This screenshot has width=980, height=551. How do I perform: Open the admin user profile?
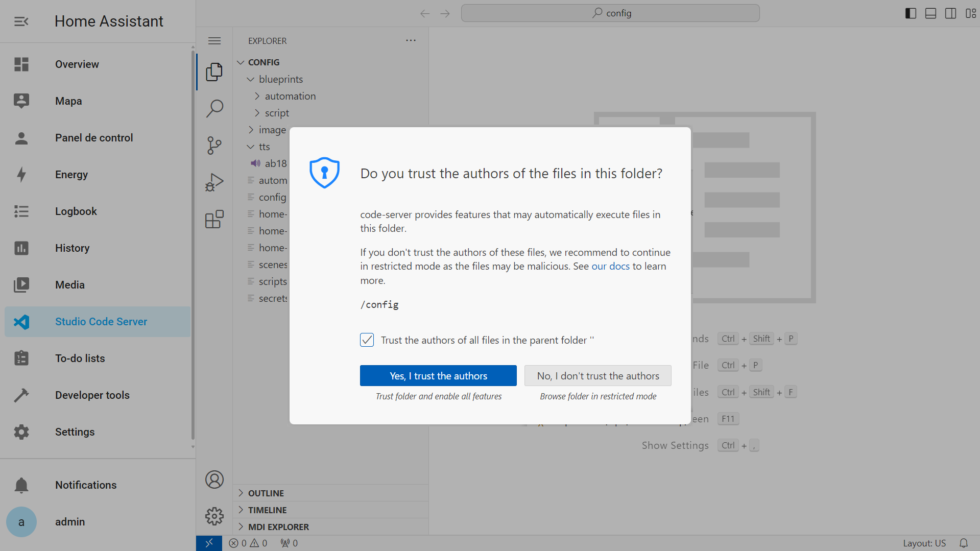coord(98,522)
